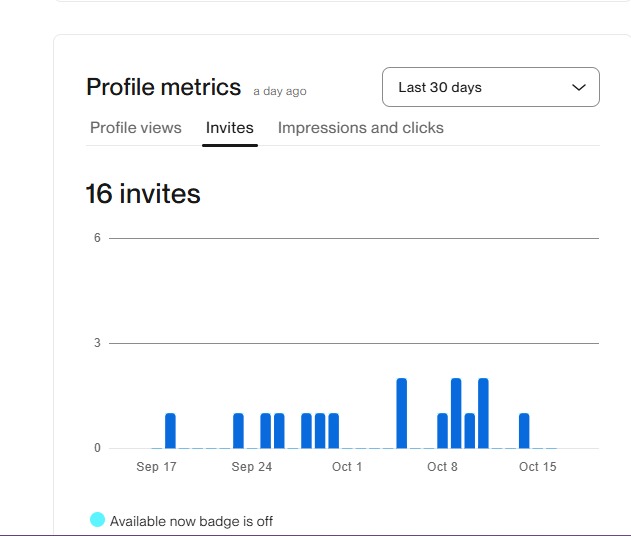Click the chevron arrow in the date range selector

point(578,88)
